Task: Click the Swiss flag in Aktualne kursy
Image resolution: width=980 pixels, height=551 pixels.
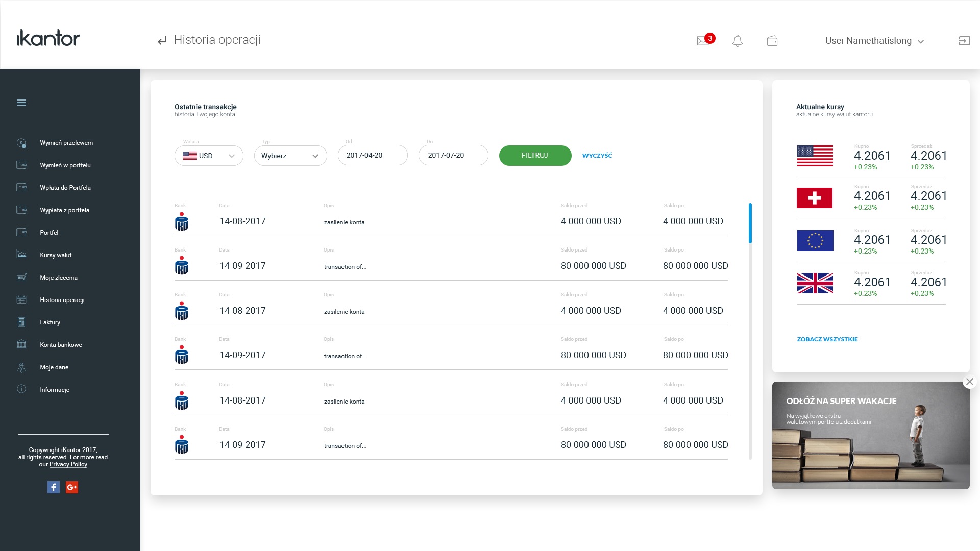Action: [815, 198]
